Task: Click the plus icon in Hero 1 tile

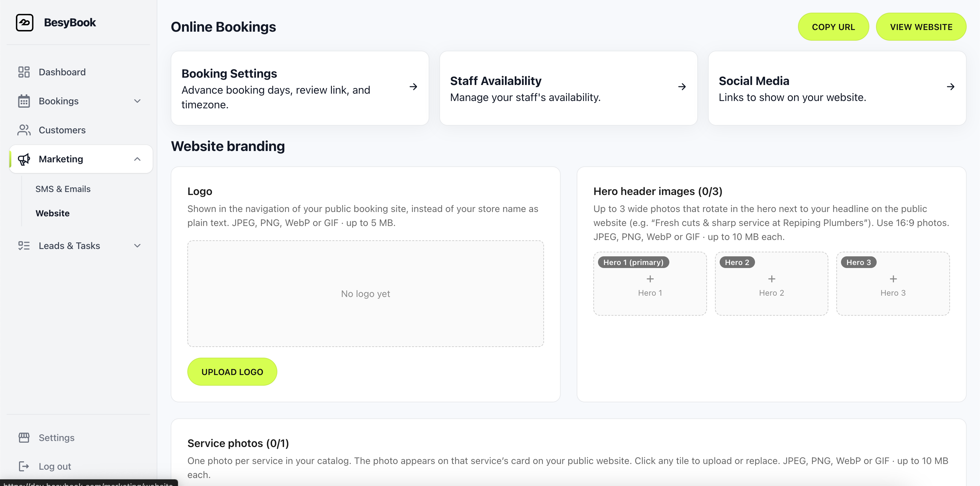Action: click(650, 279)
